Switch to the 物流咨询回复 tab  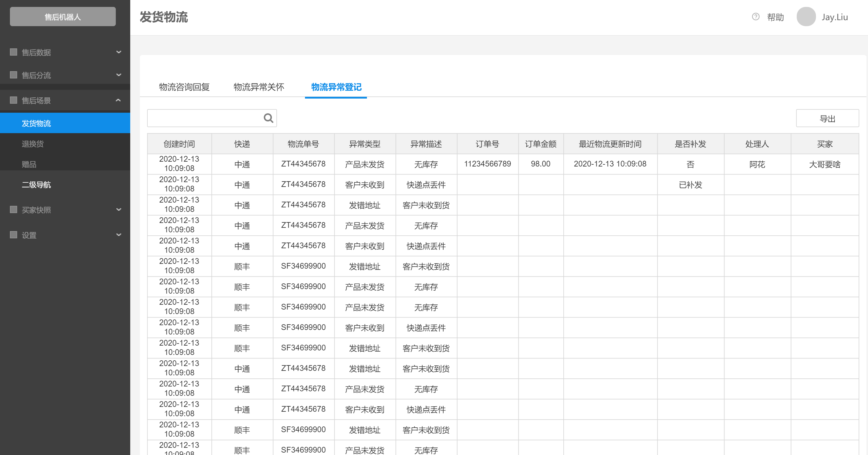click(x=184, y=87)
